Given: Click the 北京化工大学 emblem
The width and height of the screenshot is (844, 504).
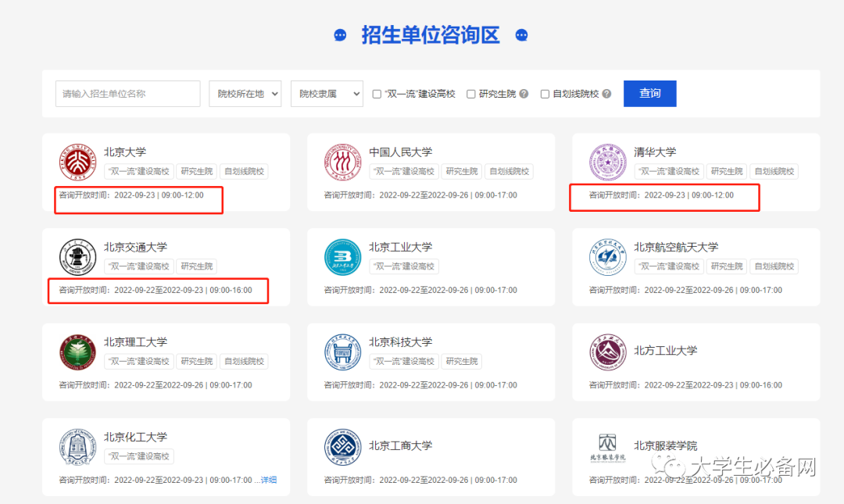Looking at the screenshot, I should 77,448.
